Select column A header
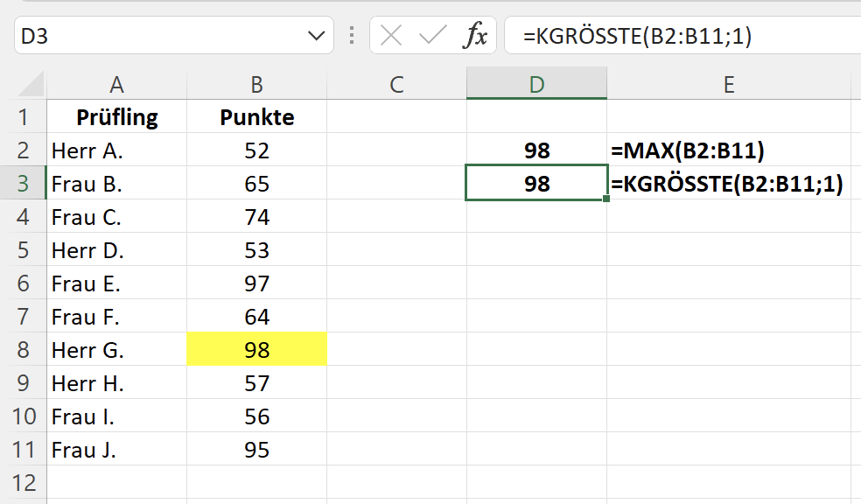 point(116,84)
